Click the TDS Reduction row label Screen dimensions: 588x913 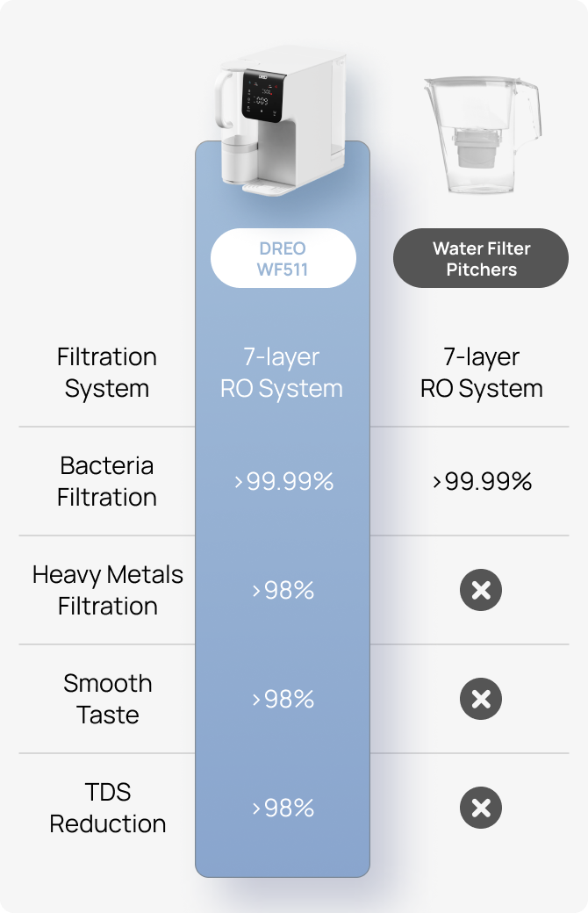[108, 808]
